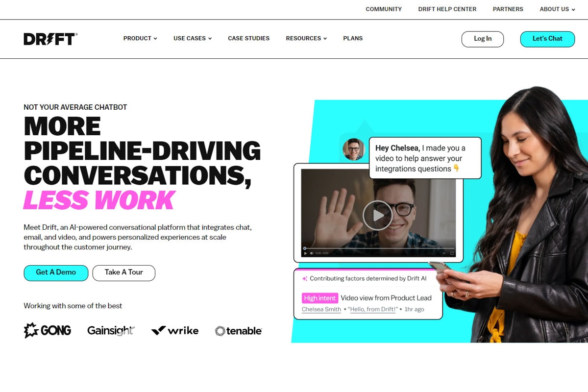Click the "1hr ago" timestamp
The image size is (588, 392).
coord(414,309)
